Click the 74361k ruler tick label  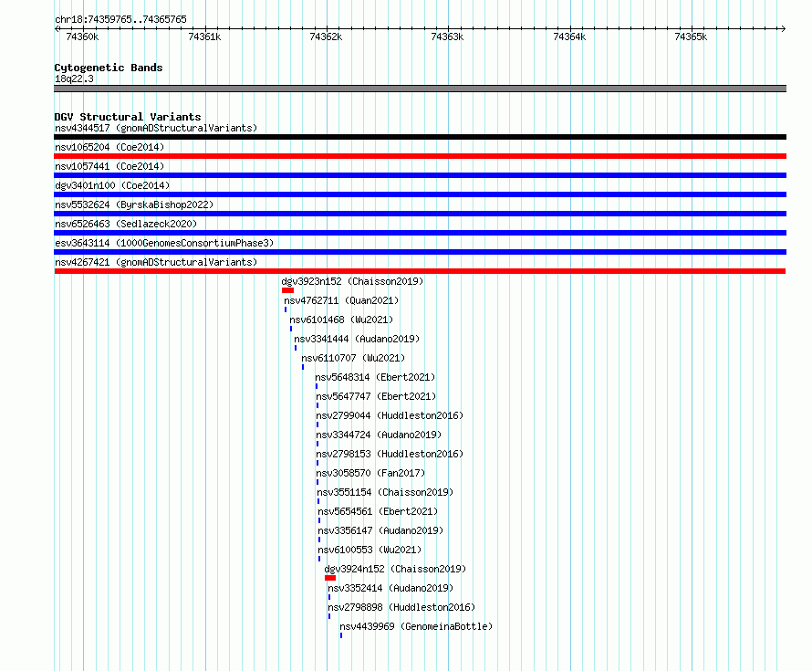tap(204, 37)
